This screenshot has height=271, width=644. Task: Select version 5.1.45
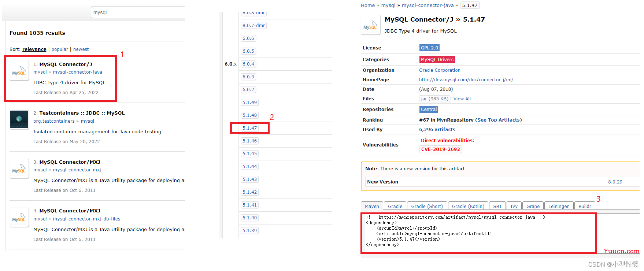[250, 154]
